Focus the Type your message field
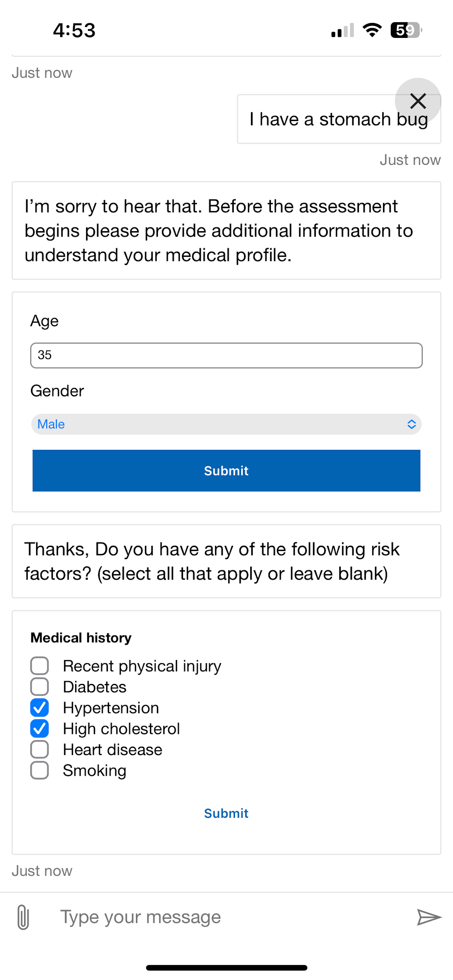Screen dimensions: 453x980 pos(228,917)
